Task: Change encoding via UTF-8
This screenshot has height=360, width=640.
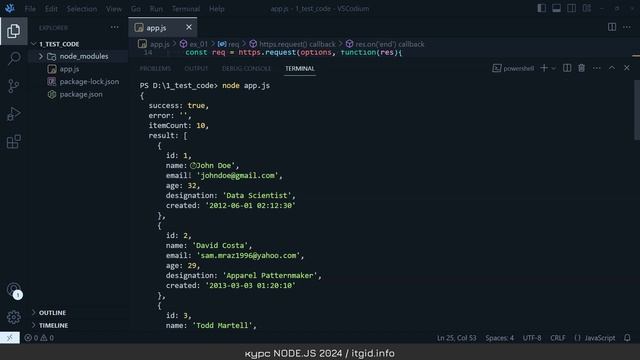Action: (x=532, y=338)
